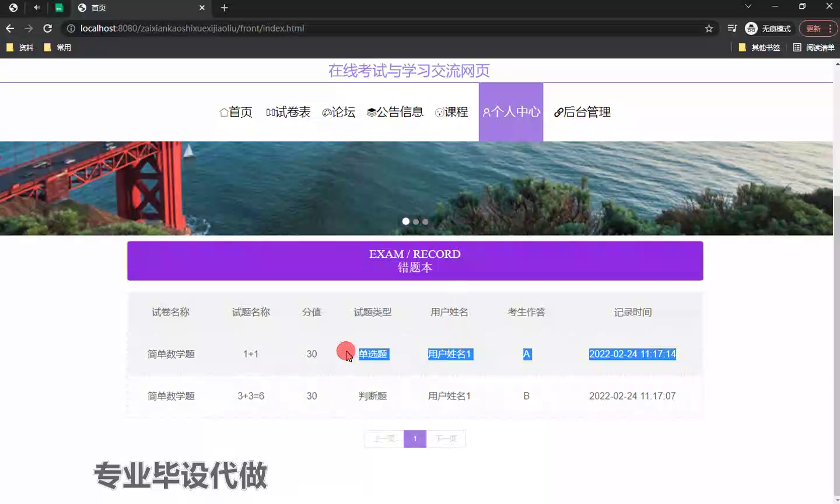The image size is (840, 504).
Task: Open the 课程 courses page
Action: coord(452,112)
